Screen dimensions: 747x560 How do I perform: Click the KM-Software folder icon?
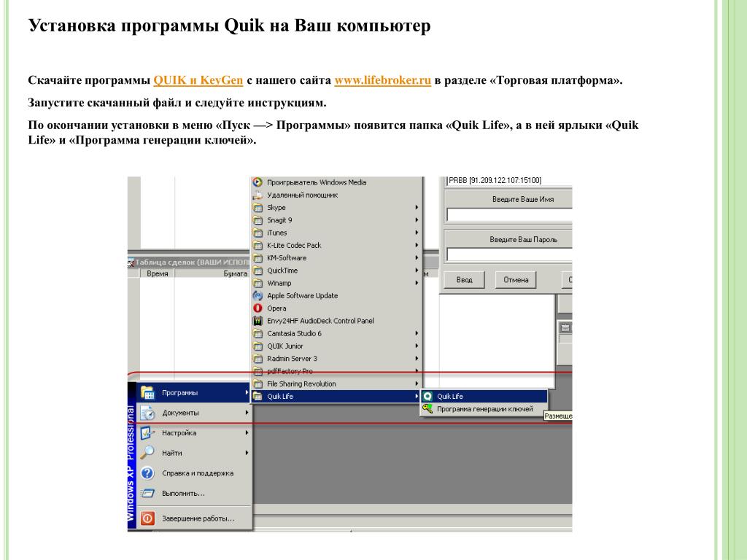(258, 258)
